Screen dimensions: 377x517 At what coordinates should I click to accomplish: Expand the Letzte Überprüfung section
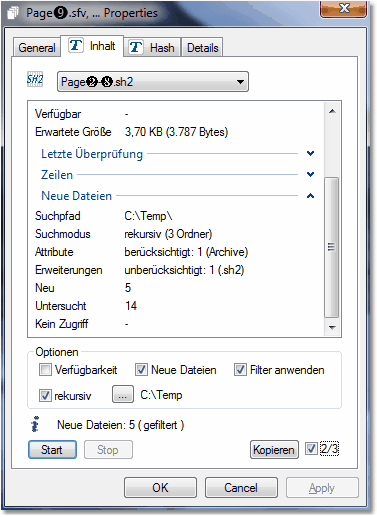tap(310, 153)
